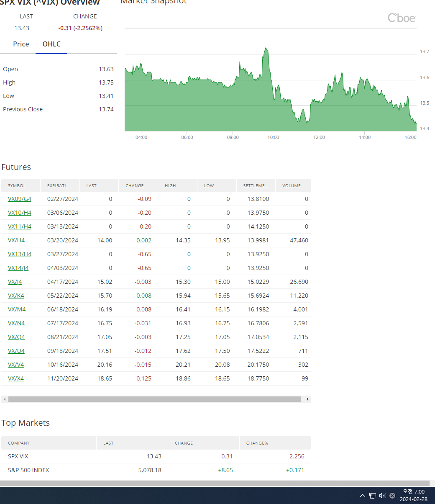Click the Open value 13.63
Screen dimensions: 435x504
(x=106, y=69)
